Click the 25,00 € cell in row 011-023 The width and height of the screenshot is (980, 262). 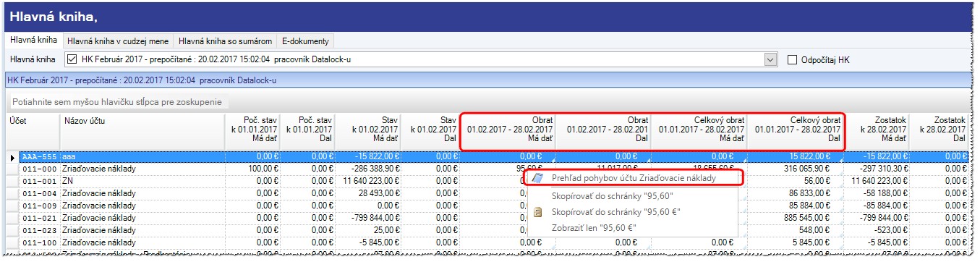[x=367, y=230]
